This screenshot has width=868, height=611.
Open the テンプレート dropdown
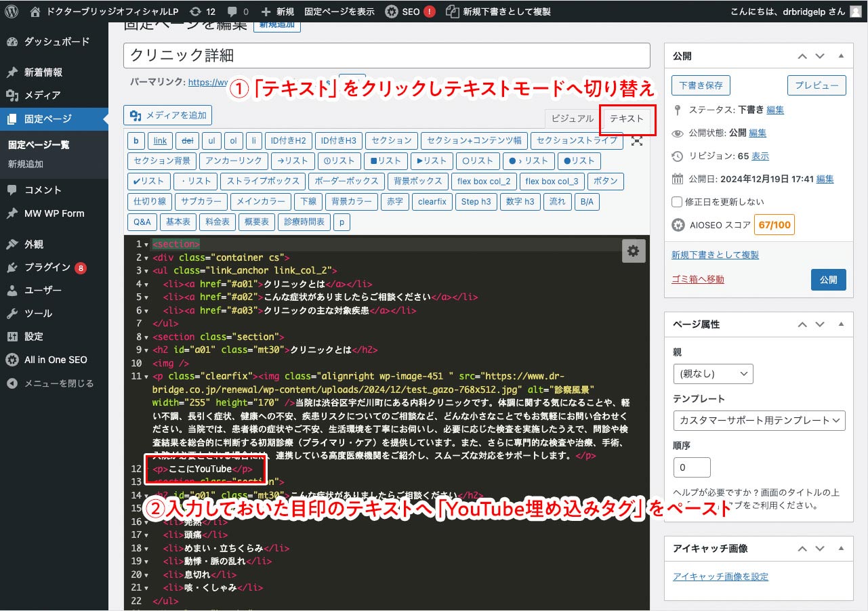coord(760,420)
